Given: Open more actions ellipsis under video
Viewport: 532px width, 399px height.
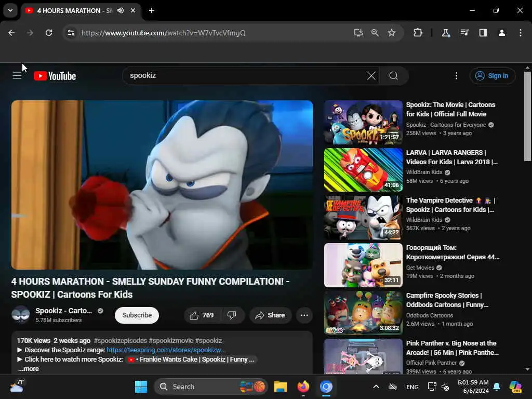Looking at the screenshot, I should (x=304, y=315).
